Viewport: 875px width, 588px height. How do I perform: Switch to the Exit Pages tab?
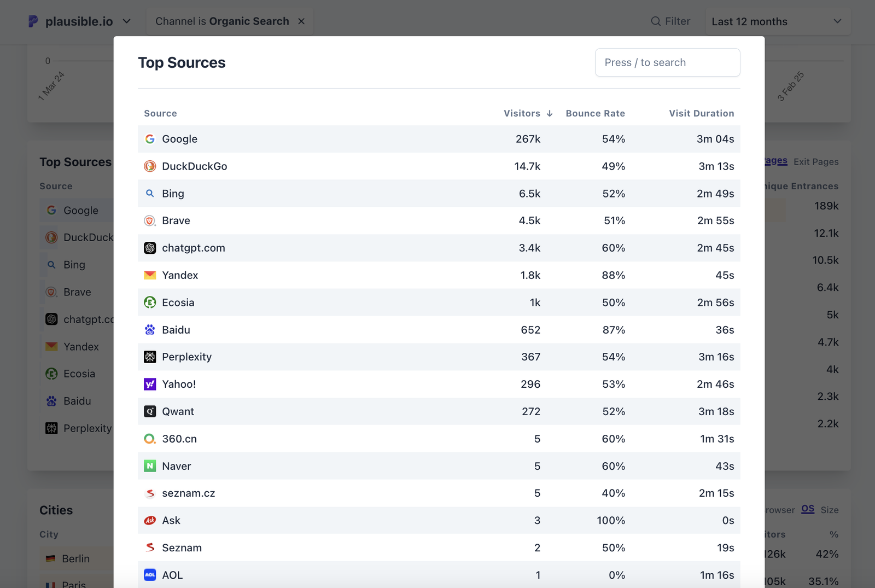(x=816, y=161)
